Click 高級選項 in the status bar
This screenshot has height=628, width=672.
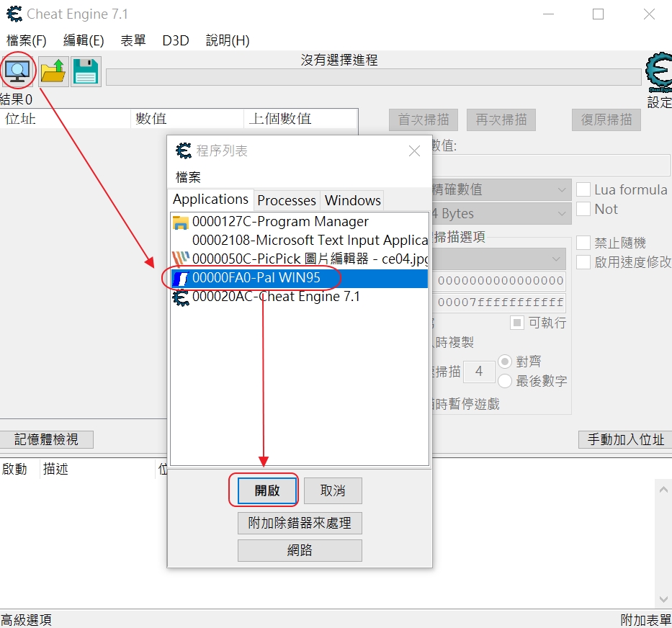pos(26,620)
